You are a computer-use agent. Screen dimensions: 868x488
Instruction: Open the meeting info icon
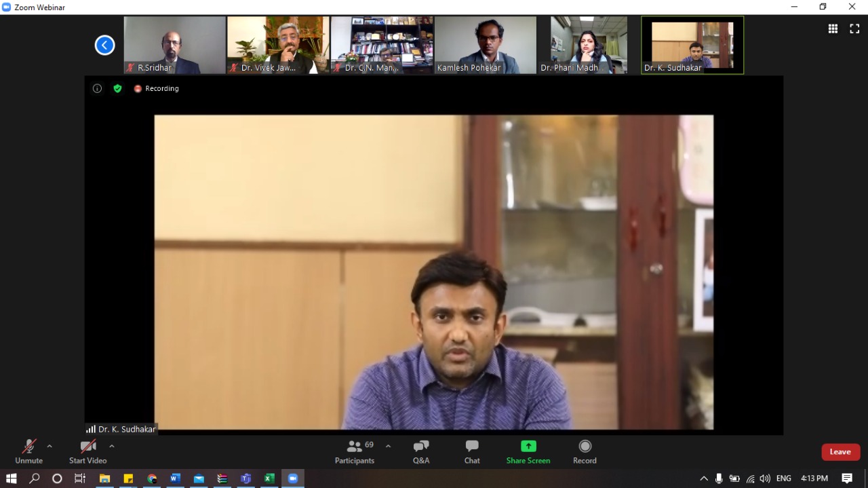(x=97, y=88)
